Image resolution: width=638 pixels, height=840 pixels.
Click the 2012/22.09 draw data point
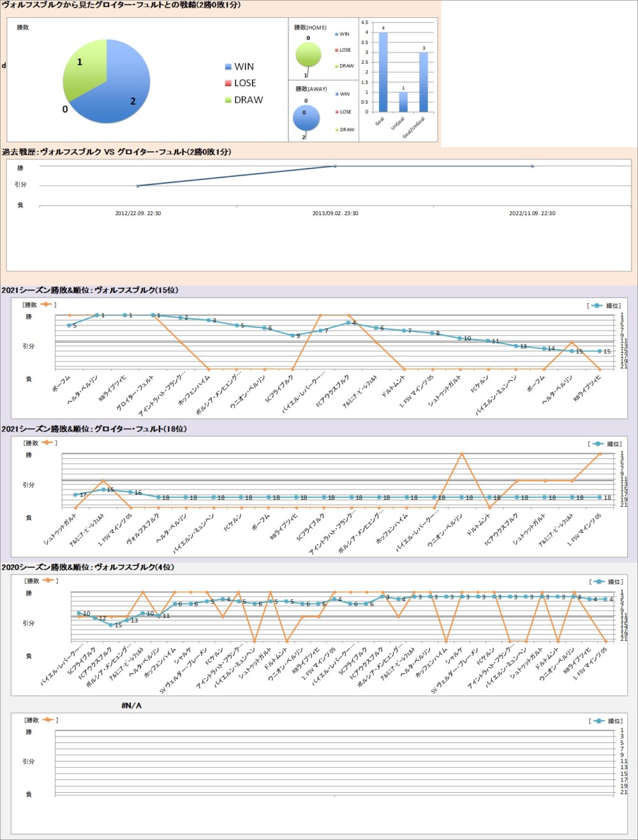[138, 186]
